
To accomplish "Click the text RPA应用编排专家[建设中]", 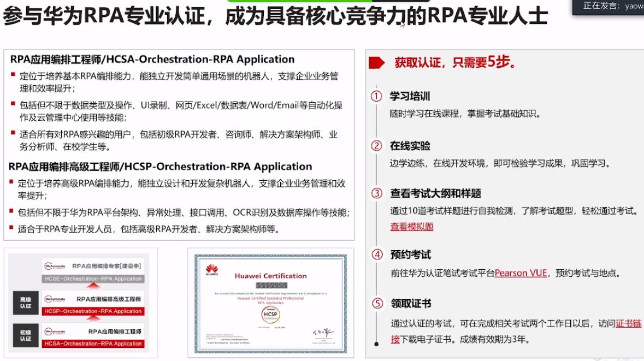I will pos(107,266).
